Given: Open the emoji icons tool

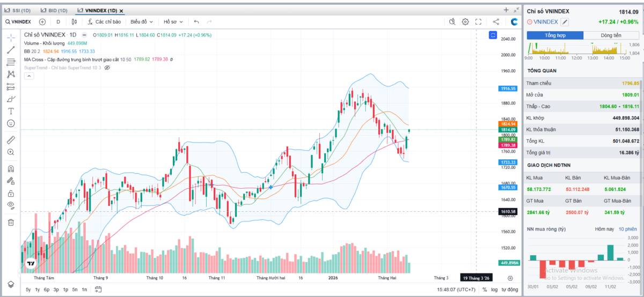Looking at the screenshot, I should click(11, 123).
